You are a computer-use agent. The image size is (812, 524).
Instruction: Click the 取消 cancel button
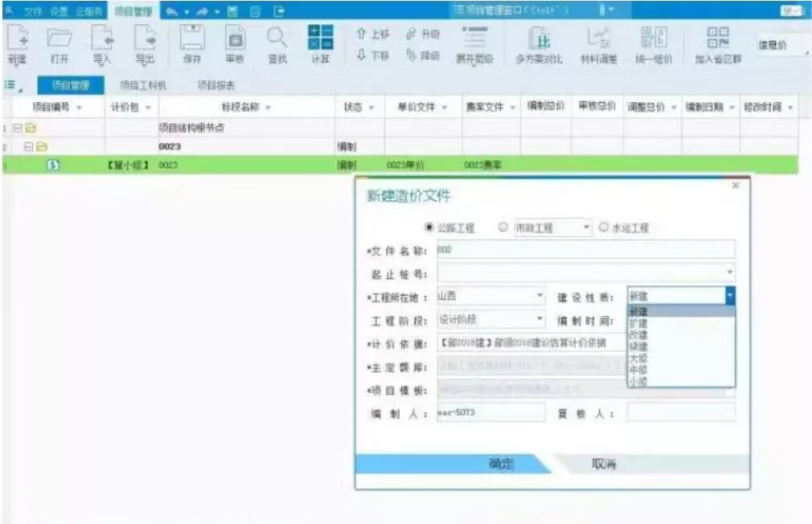click(604, 465)
